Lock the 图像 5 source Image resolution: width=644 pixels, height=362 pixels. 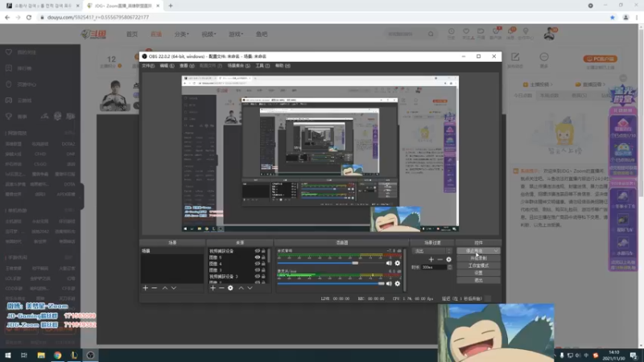[x=263, y=257]
